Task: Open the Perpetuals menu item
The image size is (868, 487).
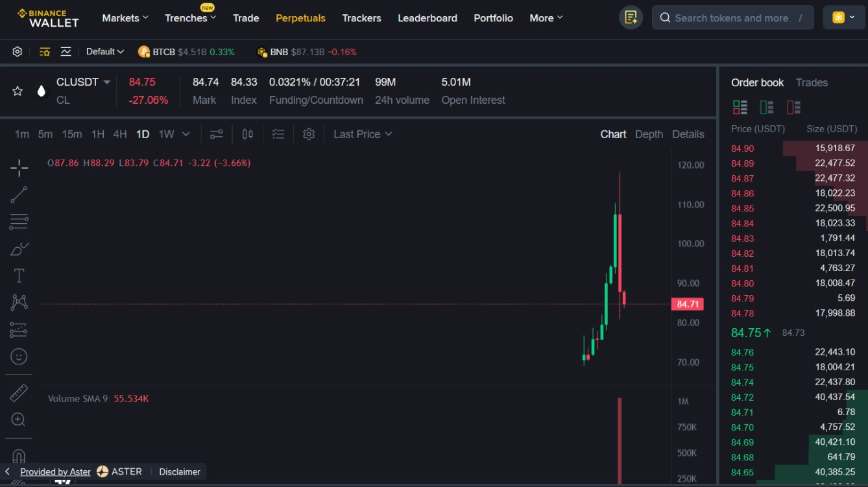Action: point(300,18)
